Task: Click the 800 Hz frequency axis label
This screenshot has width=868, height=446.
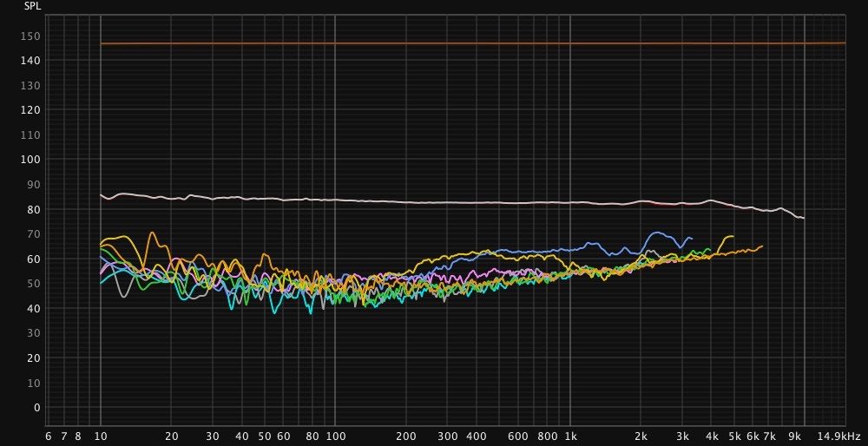Action: (x=548, y=436)
